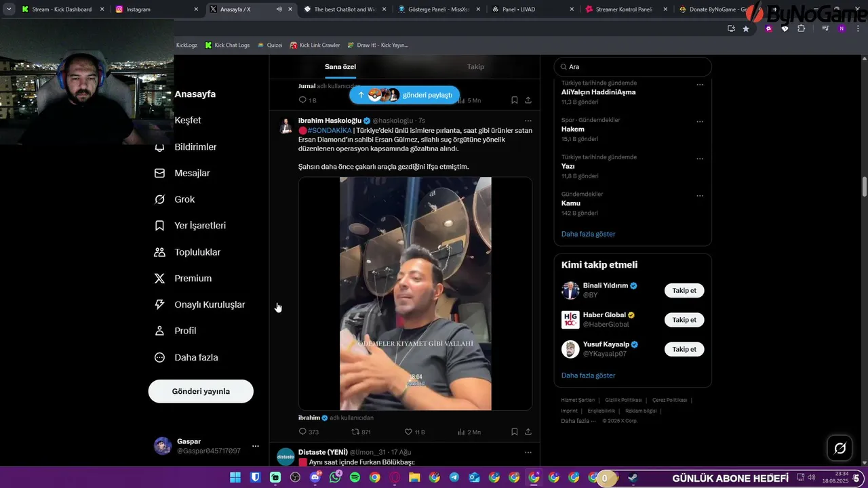Open the Bildirimler notifications bell icon
The height and width of the screenshot is (488, 868).
(x=160, y=146)
